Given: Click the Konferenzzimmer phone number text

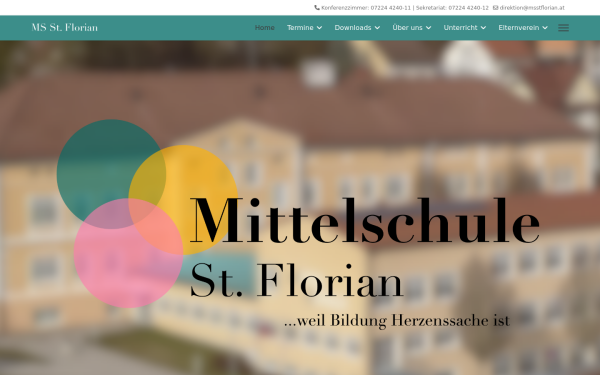Looking at the screenshot, I should [366, 7].
